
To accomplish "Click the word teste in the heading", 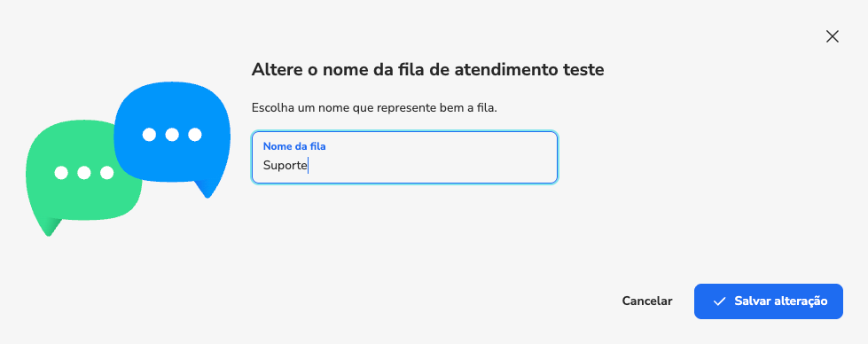I will 583,70.
